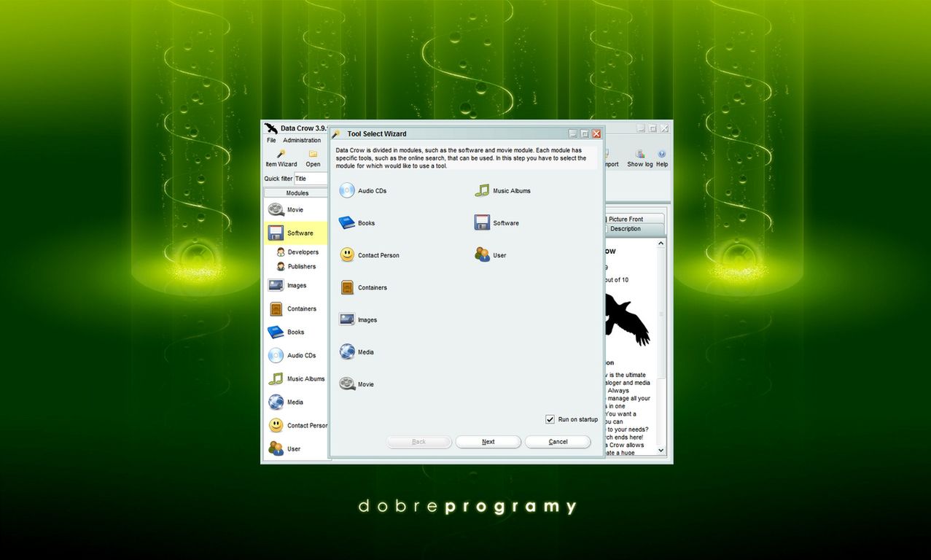Screen dimensions: 931x560
Task: Choose the Books module icon in wizard
Action: click(347, 223)
